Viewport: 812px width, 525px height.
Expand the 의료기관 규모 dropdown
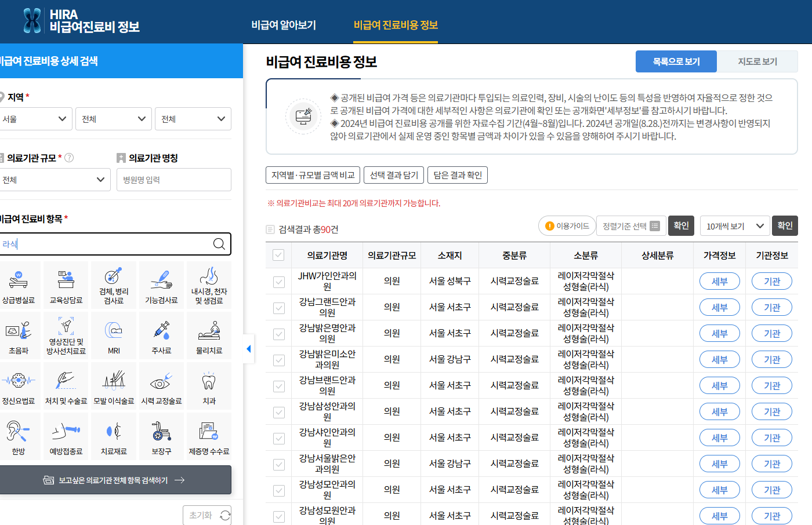click(55, 180)
